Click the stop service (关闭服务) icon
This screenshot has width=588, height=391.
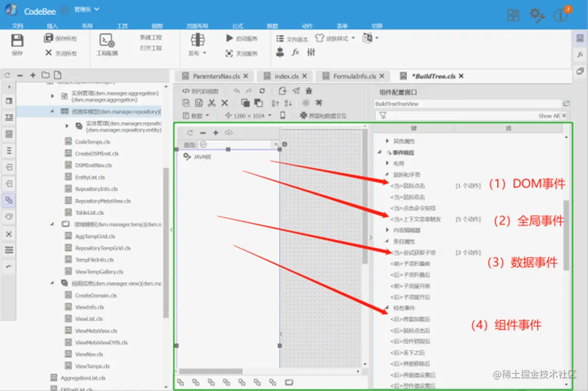pyautogui.click(x=229, y=53)
